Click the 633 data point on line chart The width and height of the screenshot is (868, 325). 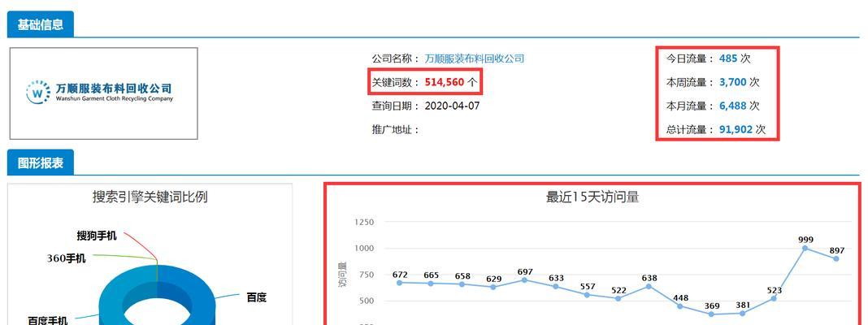click(x=556, y=286)
